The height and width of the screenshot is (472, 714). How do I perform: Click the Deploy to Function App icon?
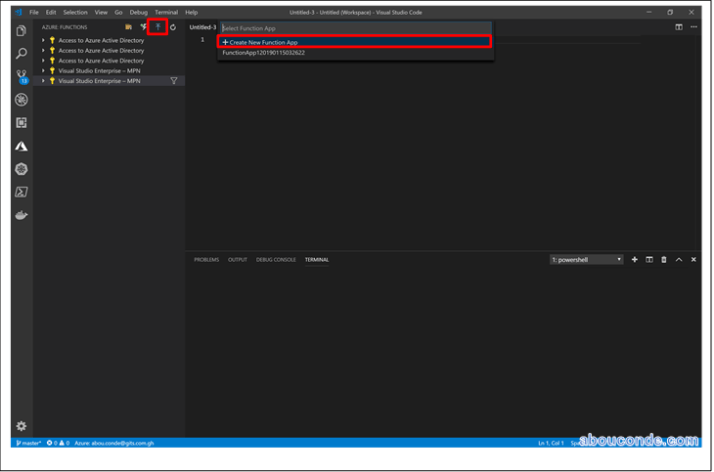point(157,27)
